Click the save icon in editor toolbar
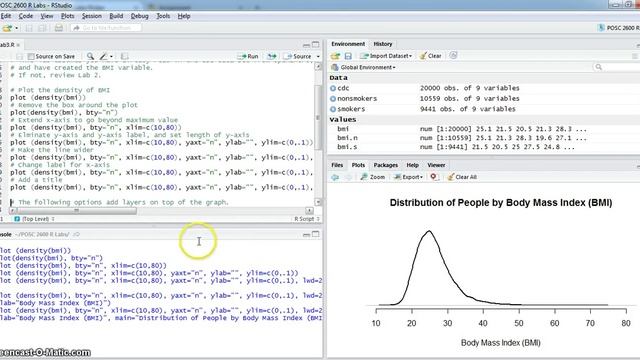 pos(19,56)
